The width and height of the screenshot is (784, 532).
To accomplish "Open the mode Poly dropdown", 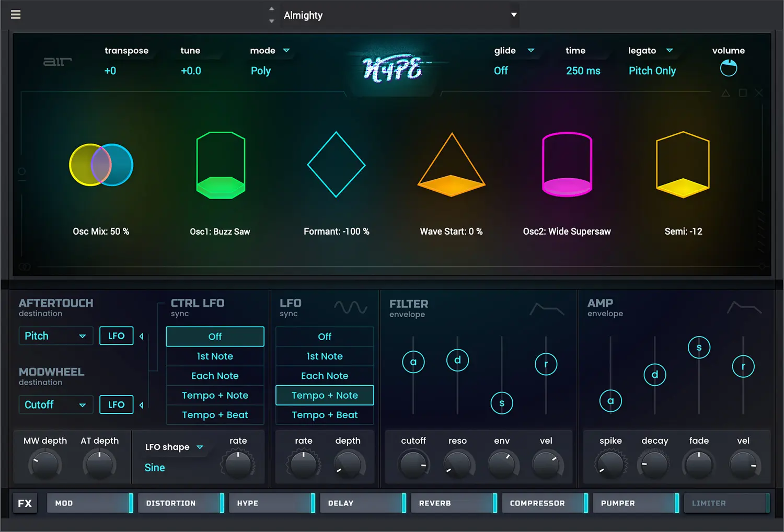I will tap(269, 50).
